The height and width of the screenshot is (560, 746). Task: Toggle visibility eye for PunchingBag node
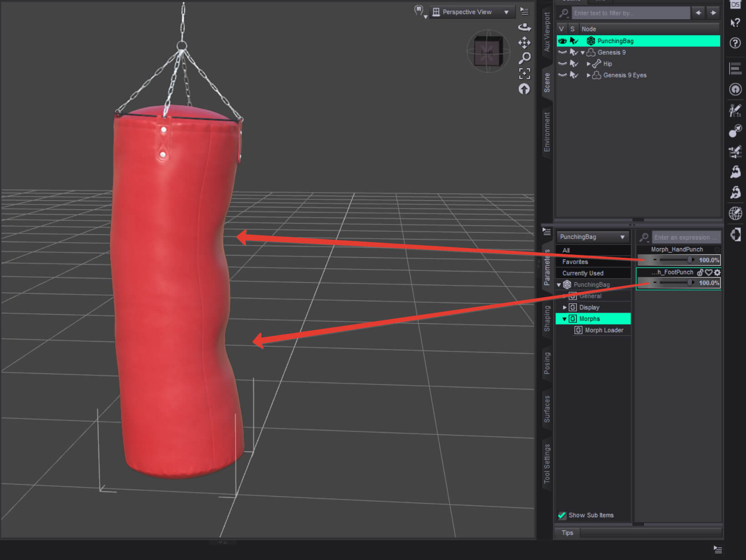563,41
